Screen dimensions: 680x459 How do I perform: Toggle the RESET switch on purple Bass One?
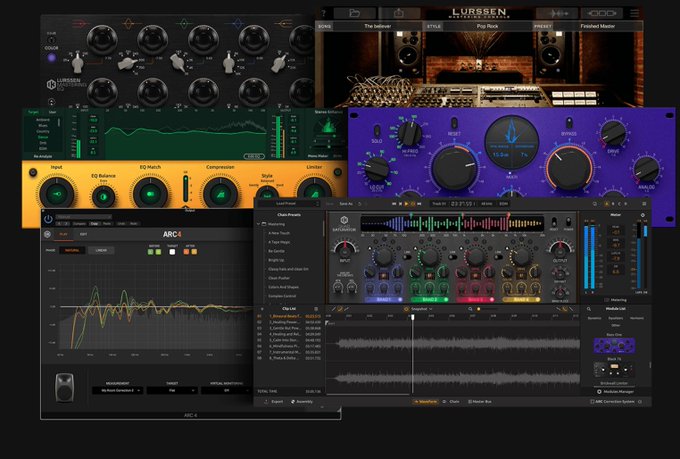coord(454,123)
